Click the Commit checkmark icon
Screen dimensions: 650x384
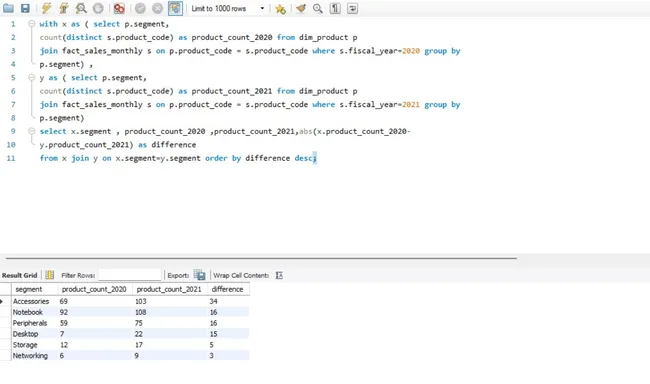(x=140, y=8)
